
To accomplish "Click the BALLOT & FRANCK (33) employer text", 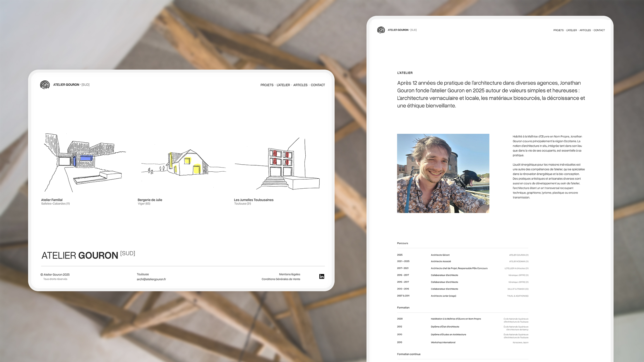I will tap(518, 289).
